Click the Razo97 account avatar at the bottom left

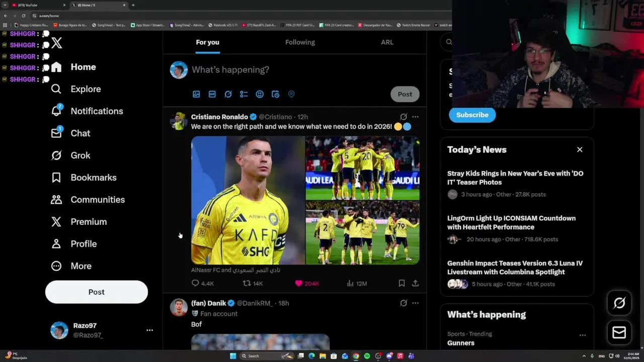click(59, 330)
